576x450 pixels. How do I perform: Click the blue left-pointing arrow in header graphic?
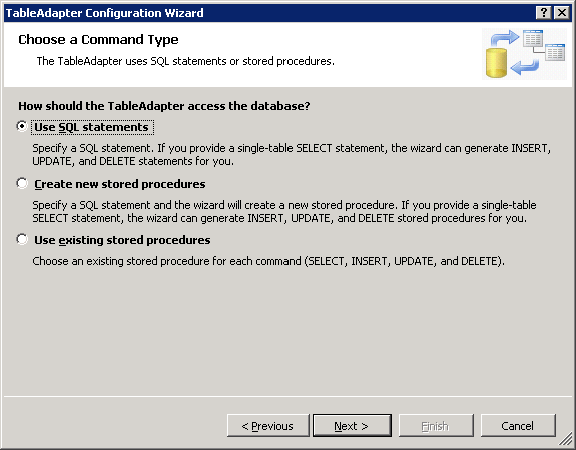(525, 66)
